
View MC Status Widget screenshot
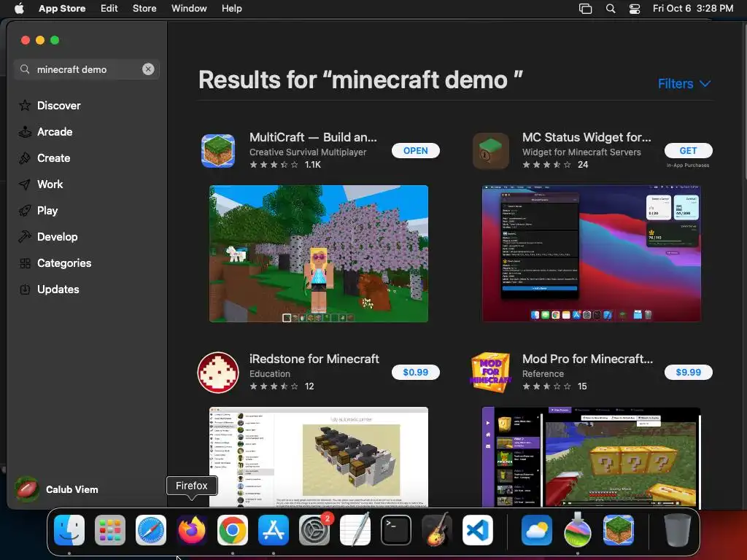[591, 254]
